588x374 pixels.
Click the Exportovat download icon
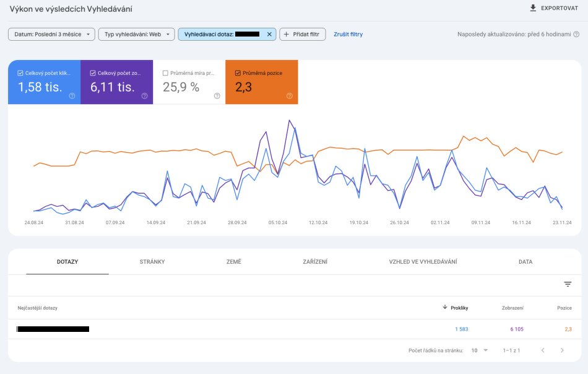(533, 8)
